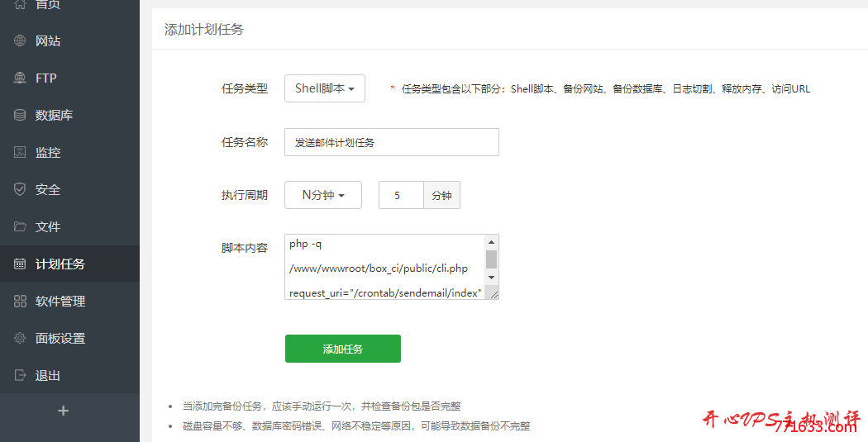
Task: Click the 添加计划任务 heading
Action: [203, 29]
